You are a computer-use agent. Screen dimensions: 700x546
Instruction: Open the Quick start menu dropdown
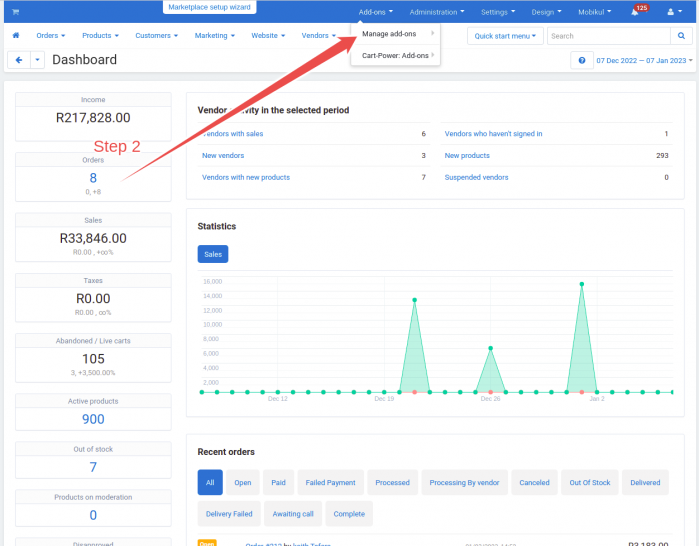pos(505,36)
